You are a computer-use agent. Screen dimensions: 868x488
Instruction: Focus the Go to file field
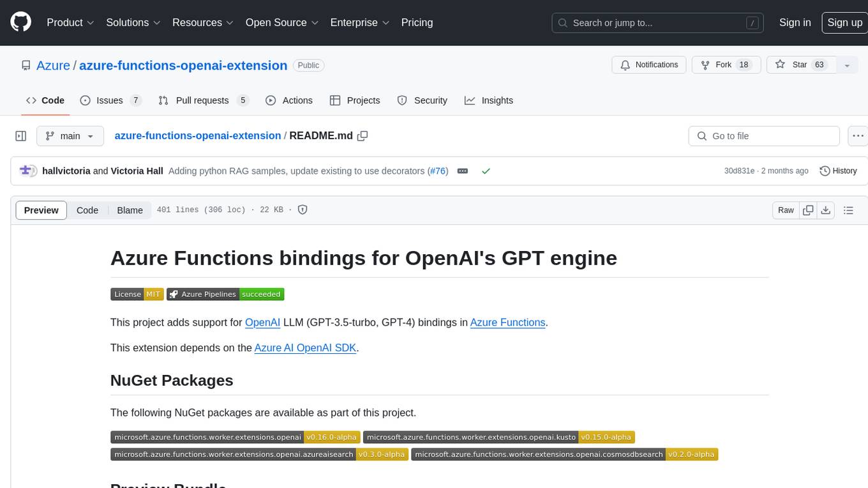tap(764, 136)
